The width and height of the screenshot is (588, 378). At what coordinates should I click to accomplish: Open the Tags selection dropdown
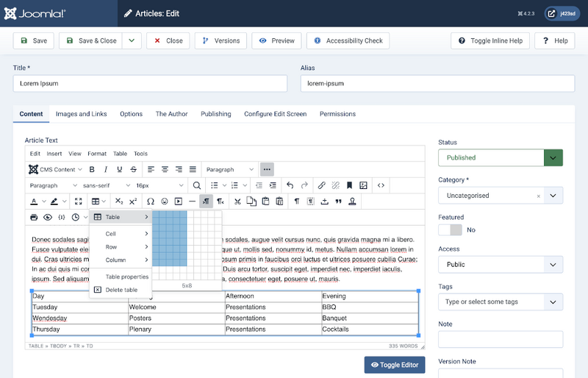(501, 302)
